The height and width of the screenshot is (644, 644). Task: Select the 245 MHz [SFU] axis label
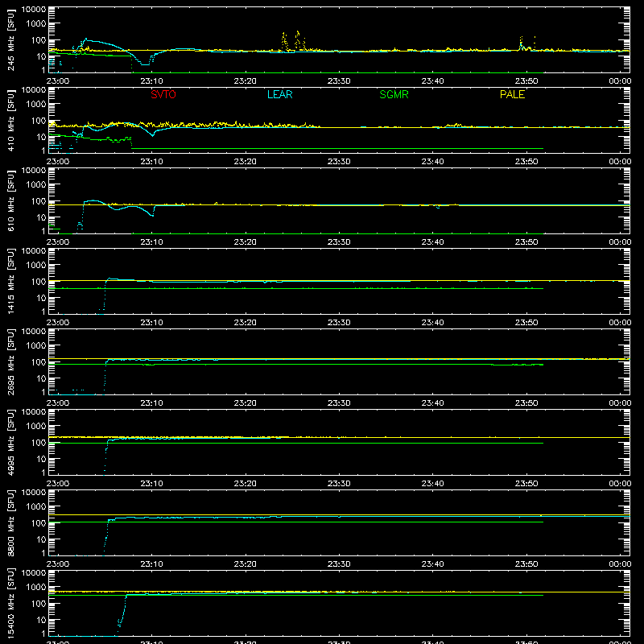(x=11, y=39)
